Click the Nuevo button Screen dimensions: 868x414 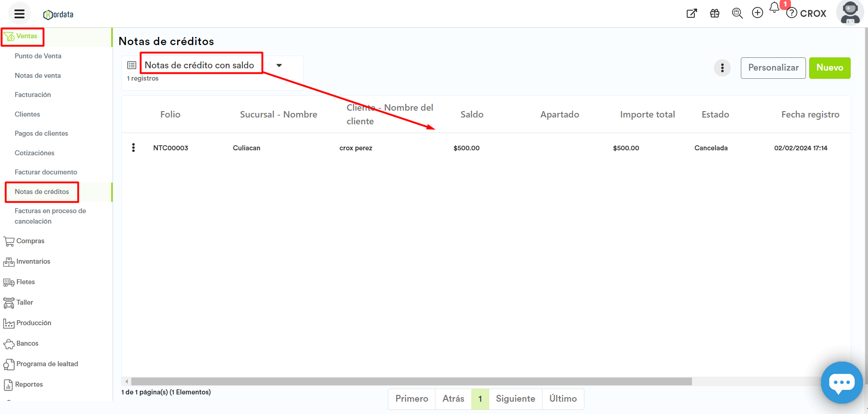click(x=829, y=68)
